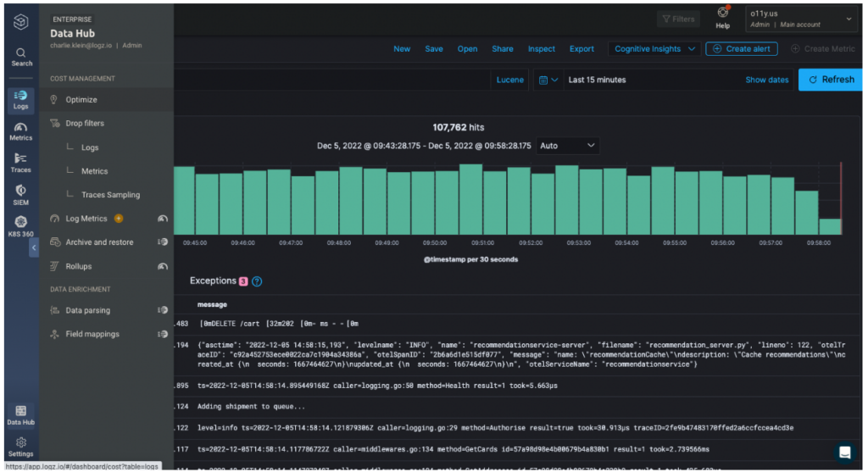Open K8S 360 in the sidebar
The height and width of the screenshot is (472, 868).
21,227
